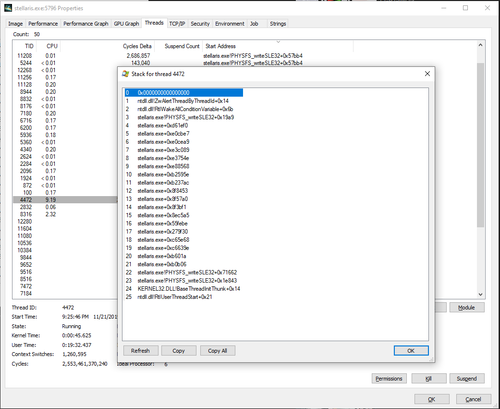The height and width of the screenshot is (409, 500).
Task: Maximize the Properties window
Action: pos(465,8)
